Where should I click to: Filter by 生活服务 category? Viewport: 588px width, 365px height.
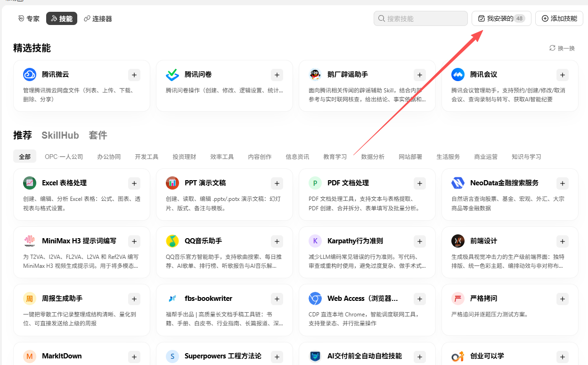coord(448,157)
